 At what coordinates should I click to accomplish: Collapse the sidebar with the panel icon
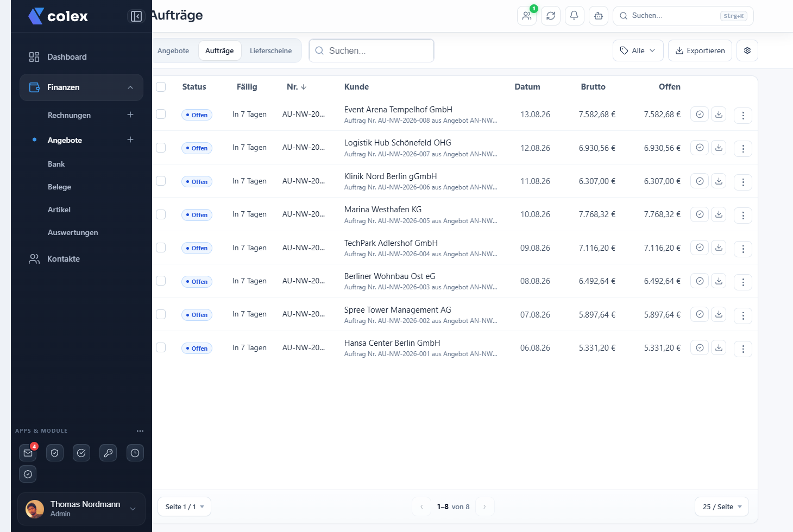(136, 16)
